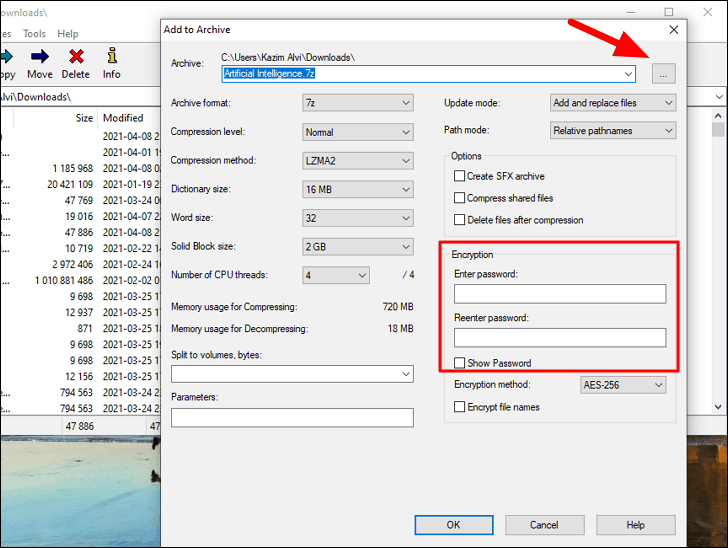Click the browse (...) button for the archive path
The height and width of the screenshot is (548, 728).
point(663,74)
